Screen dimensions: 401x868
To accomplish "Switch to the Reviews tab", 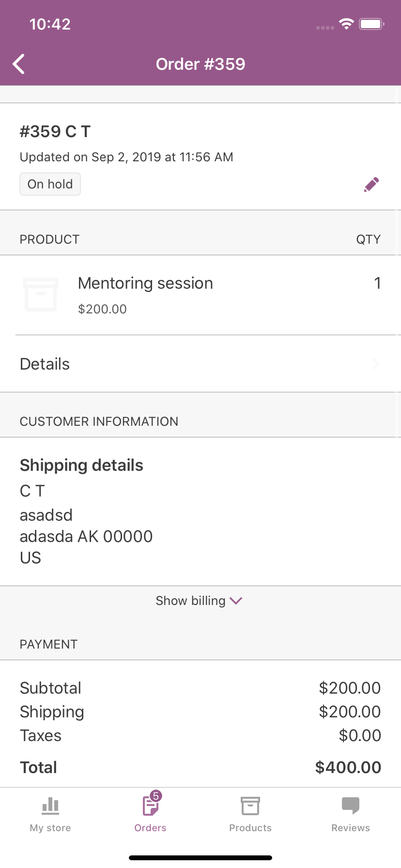I will coord(351,827).
